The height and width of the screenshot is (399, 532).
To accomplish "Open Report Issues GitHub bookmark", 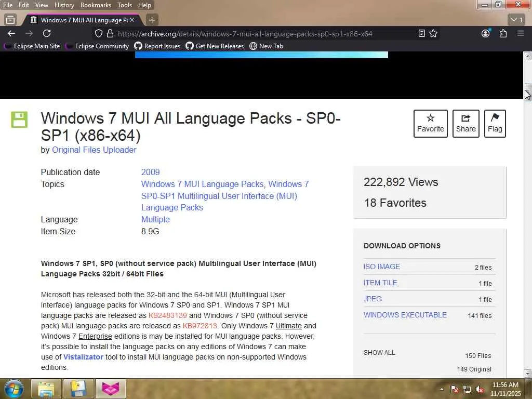I will coord(157,46).
